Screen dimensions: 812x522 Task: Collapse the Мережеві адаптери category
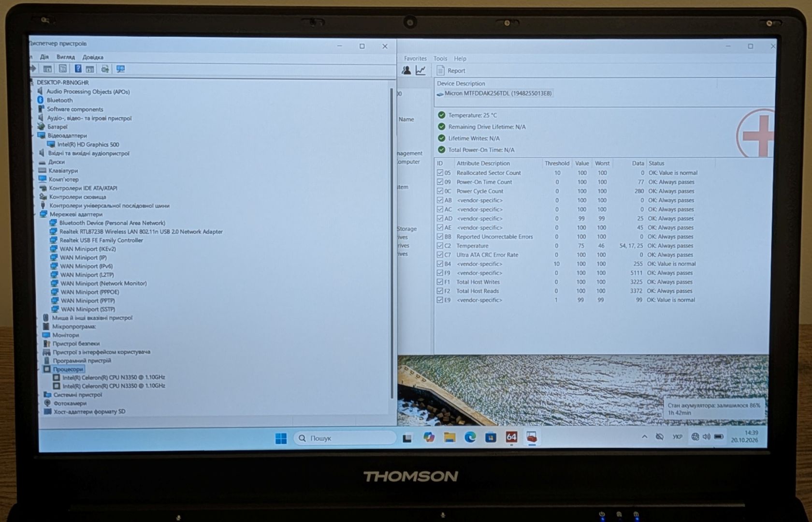36,214
